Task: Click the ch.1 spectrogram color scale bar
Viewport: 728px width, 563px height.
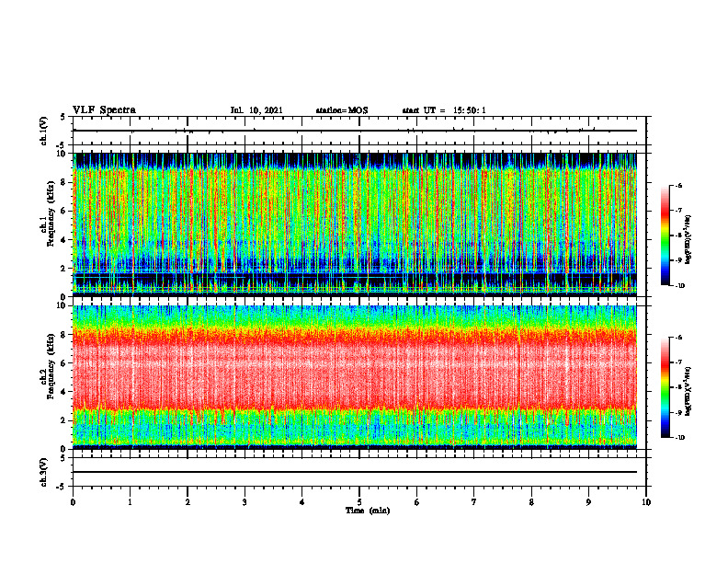Action: pyautogui.click(x=665, y=236)
